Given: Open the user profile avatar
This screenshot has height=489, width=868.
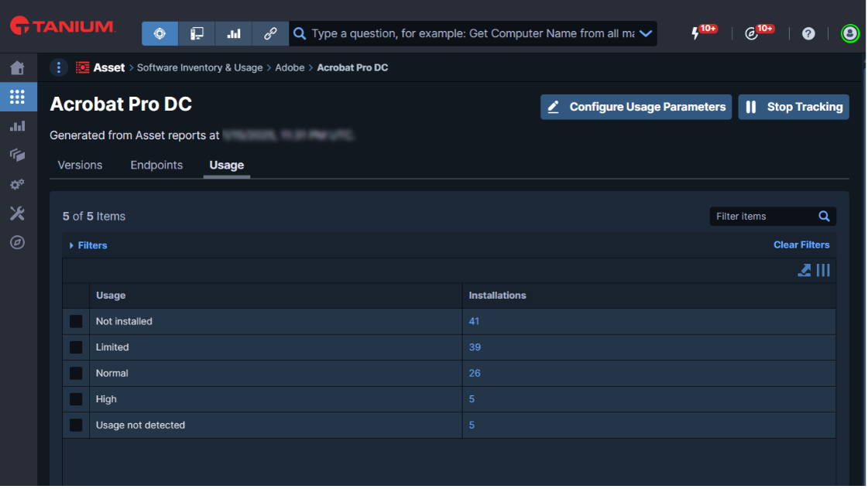Looking at the screenshot, I should click(849, 34).
